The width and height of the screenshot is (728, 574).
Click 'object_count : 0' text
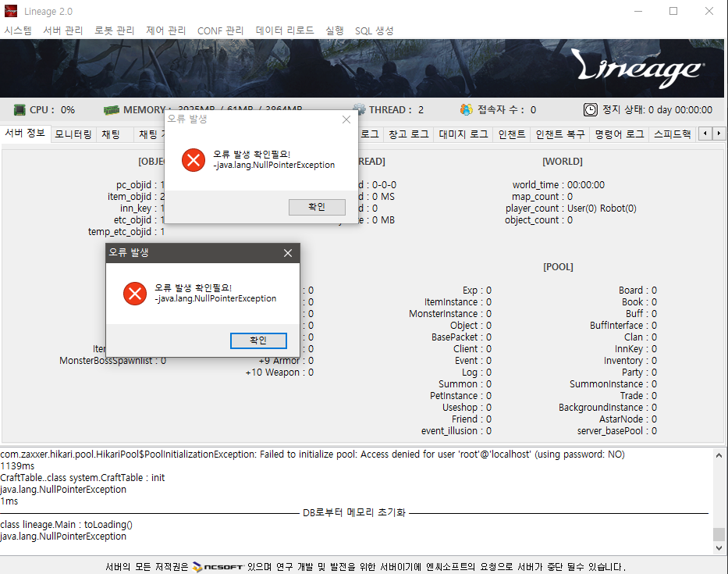click(x=538, y=220)
